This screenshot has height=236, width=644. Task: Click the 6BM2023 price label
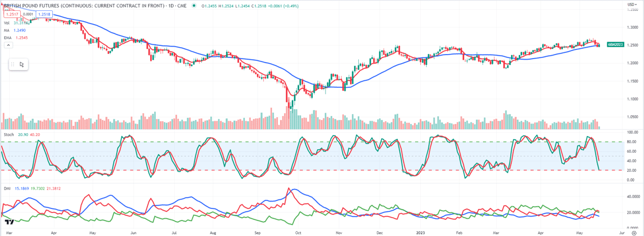(617, 44)
